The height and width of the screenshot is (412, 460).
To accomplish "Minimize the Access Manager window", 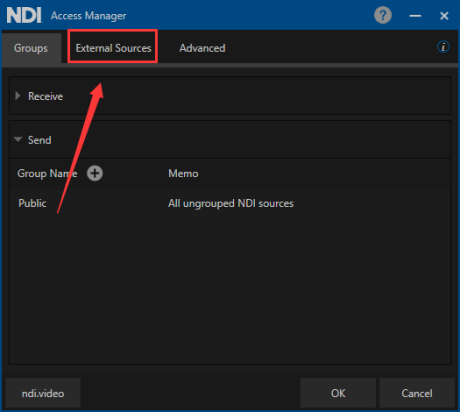I will tap(415, 16).
